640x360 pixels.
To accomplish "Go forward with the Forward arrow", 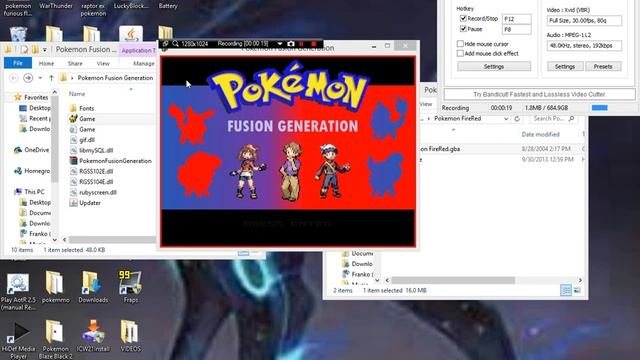I will 28,78.
